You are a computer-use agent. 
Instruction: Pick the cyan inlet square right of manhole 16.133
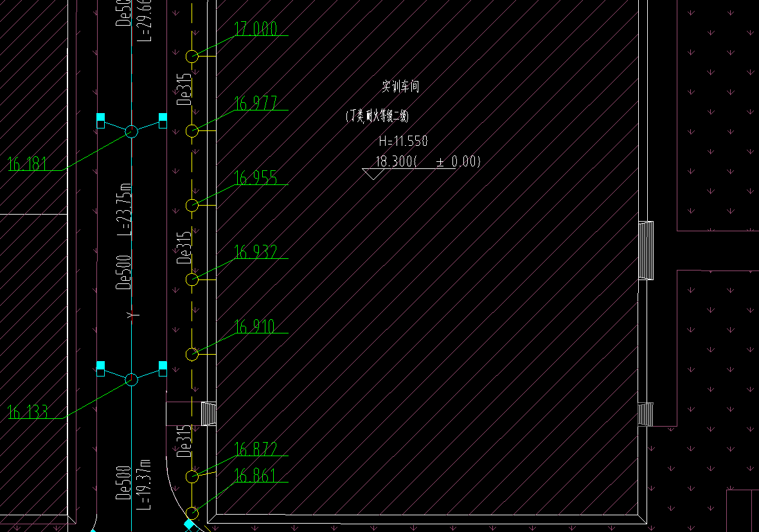(163, 368)
